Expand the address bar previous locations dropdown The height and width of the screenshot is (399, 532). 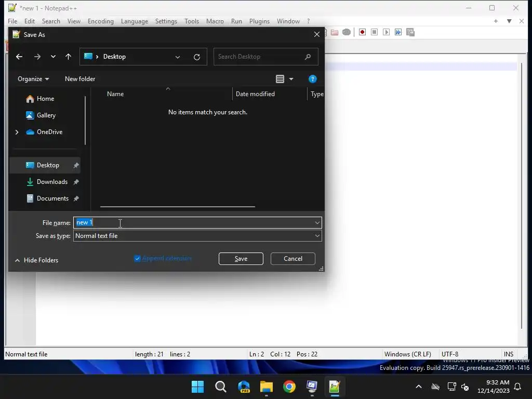click(178, 57)
